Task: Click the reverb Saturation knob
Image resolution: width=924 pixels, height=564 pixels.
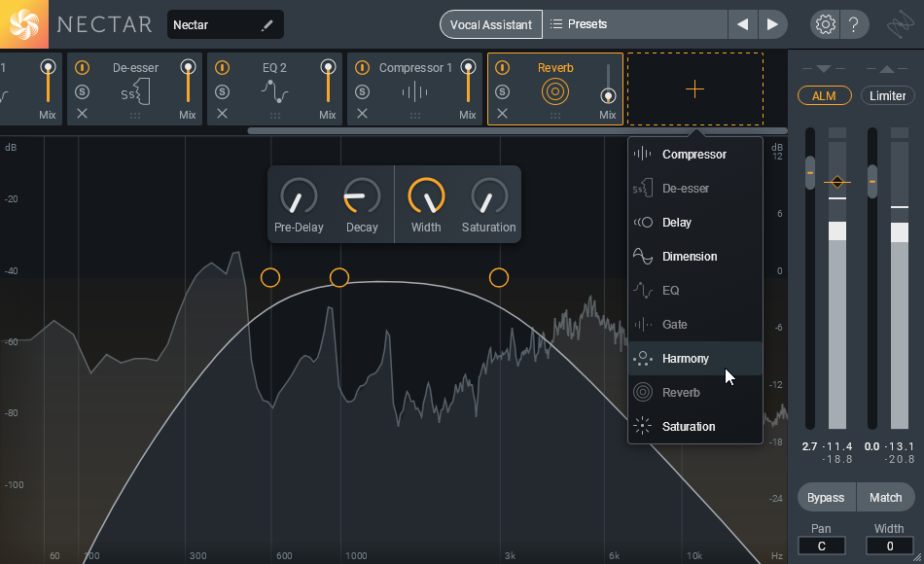Action: click(489, 196)
